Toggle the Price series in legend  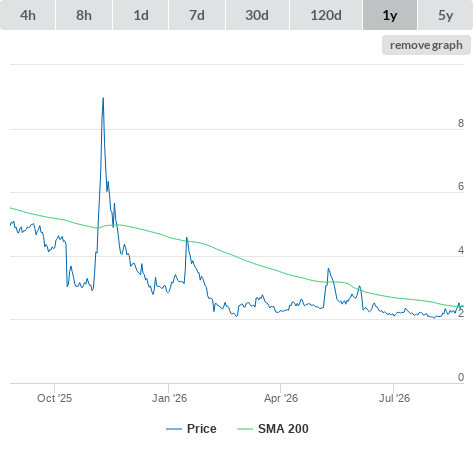click(x=201, y=429)
